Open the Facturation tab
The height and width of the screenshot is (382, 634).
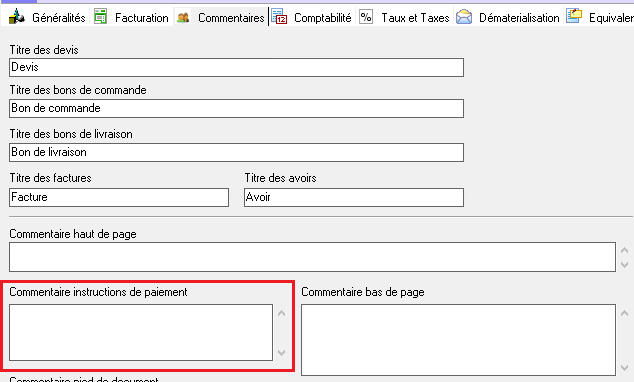[x=142, y=18]
